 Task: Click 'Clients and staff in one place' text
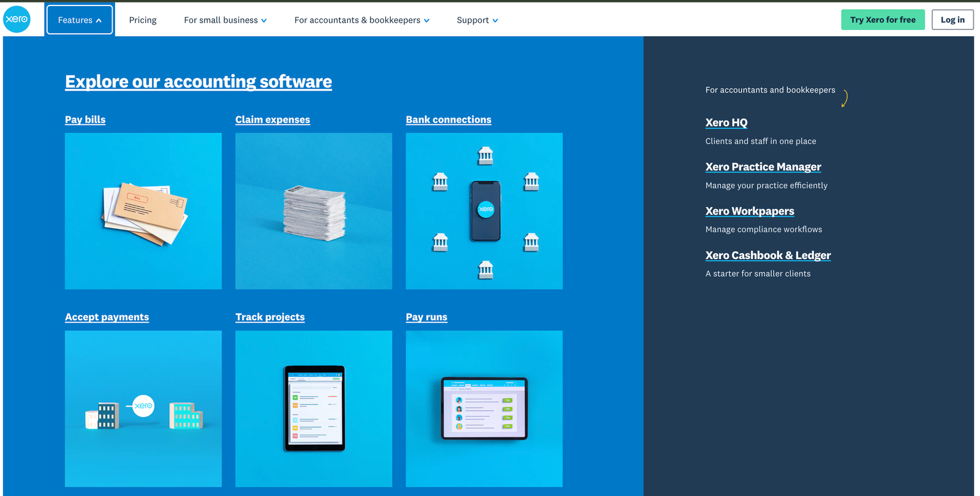pyautogui.click(x=761, y=141)
